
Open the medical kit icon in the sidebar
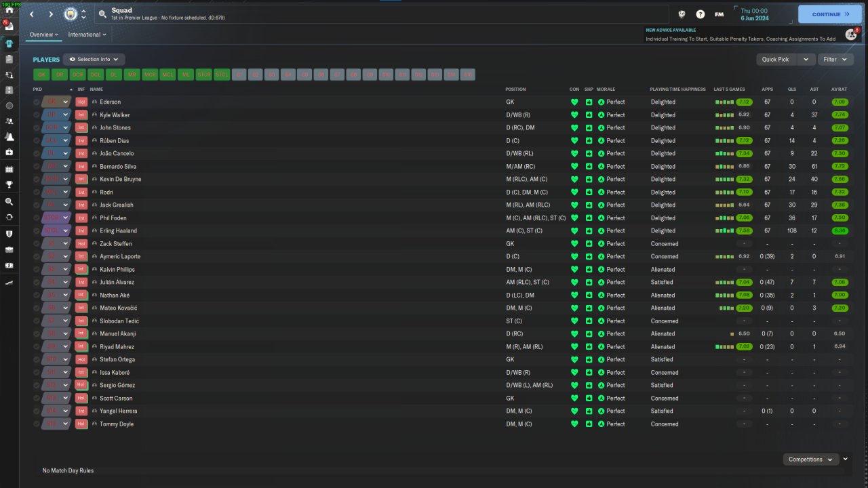click(9, 152)
